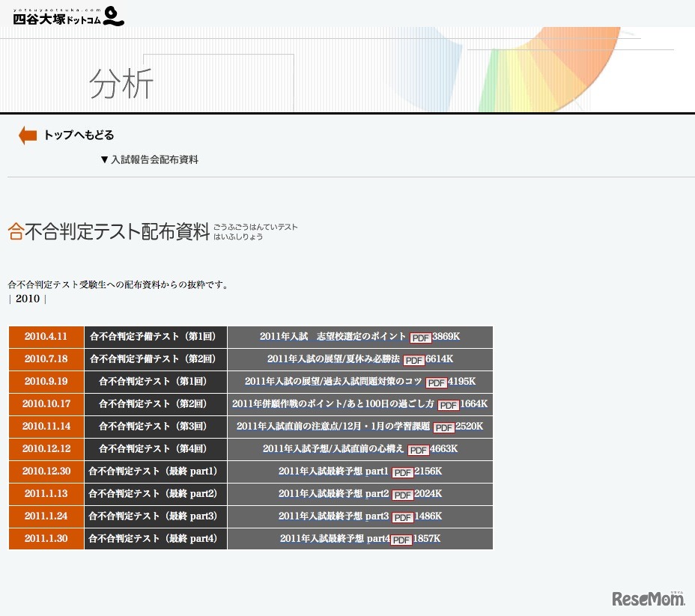The image size is (695, 616).
Task: Open the PDF for 入試最終予想 part3
Action: (x=402, y=517)
